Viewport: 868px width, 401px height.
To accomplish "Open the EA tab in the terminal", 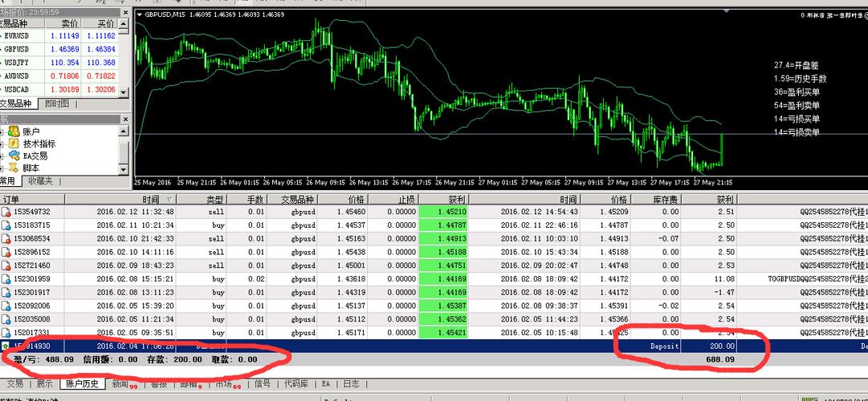I will [x=325, y=384].
